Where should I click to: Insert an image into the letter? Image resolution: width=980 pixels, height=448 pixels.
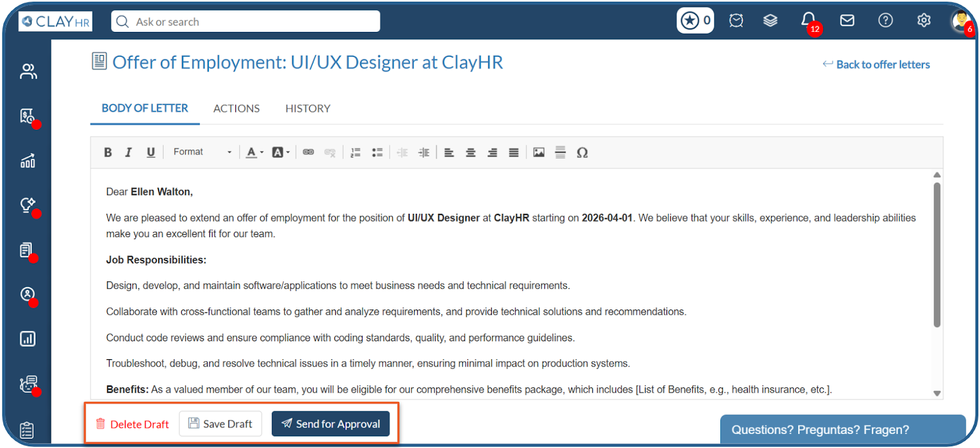click(539, 153)
